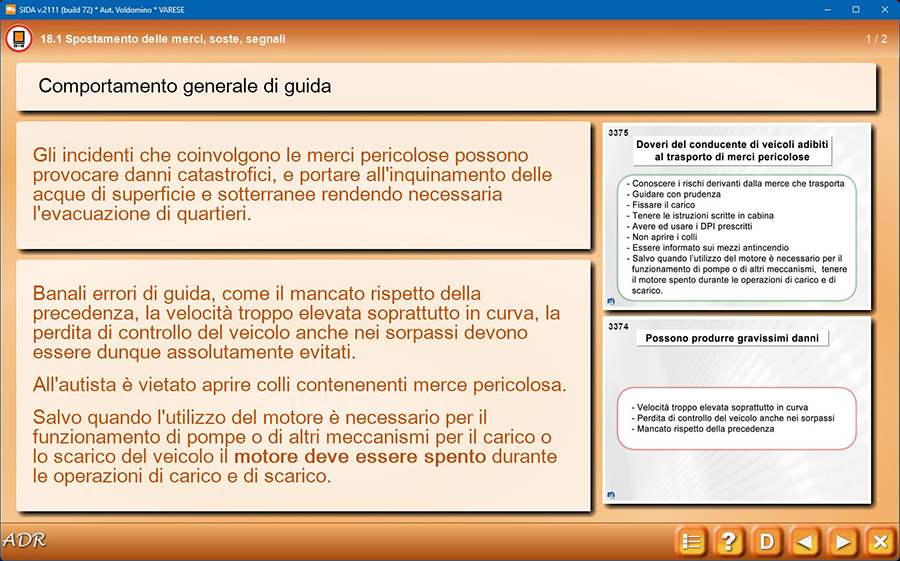Viewport: 900px width, 561px height.
Task: Close the lesson with orange X button
Action: (x=880, y=541)
